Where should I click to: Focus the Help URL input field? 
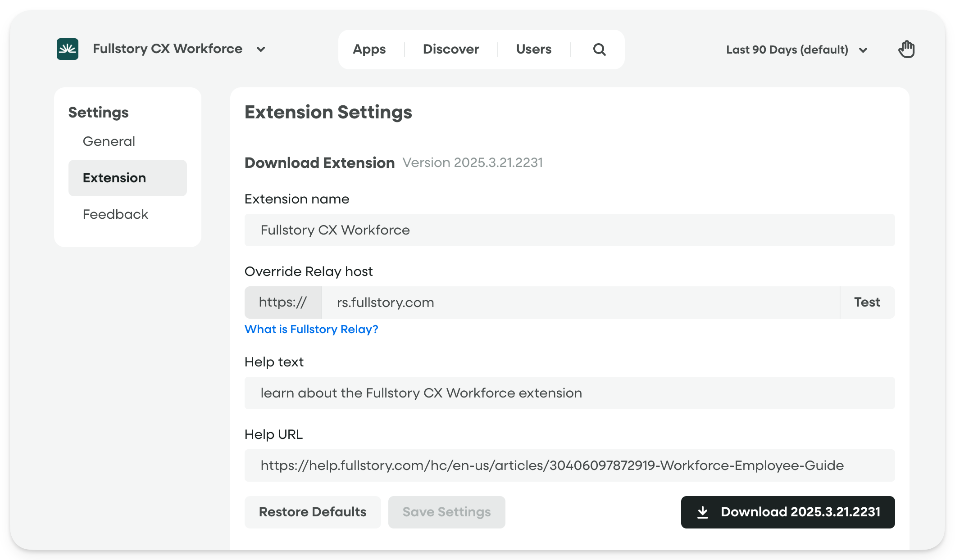(570, 465)
